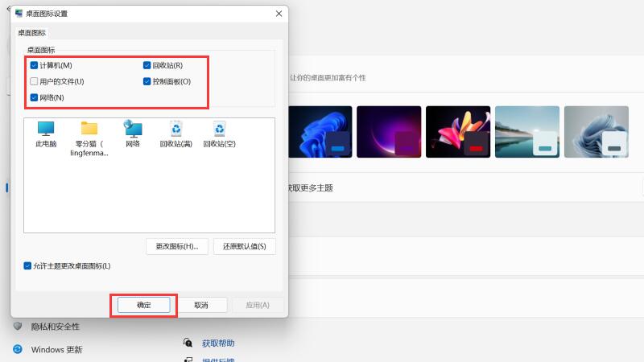644x362 pixels.
Task: Close the 桌面图标设置 dialog
Action: [x=279, y=14]
